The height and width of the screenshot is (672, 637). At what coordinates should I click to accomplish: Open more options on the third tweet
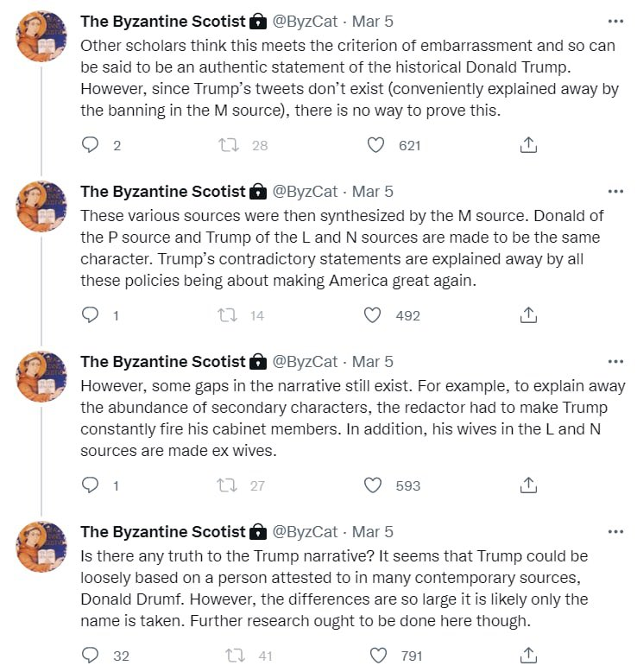coord(615,361)
